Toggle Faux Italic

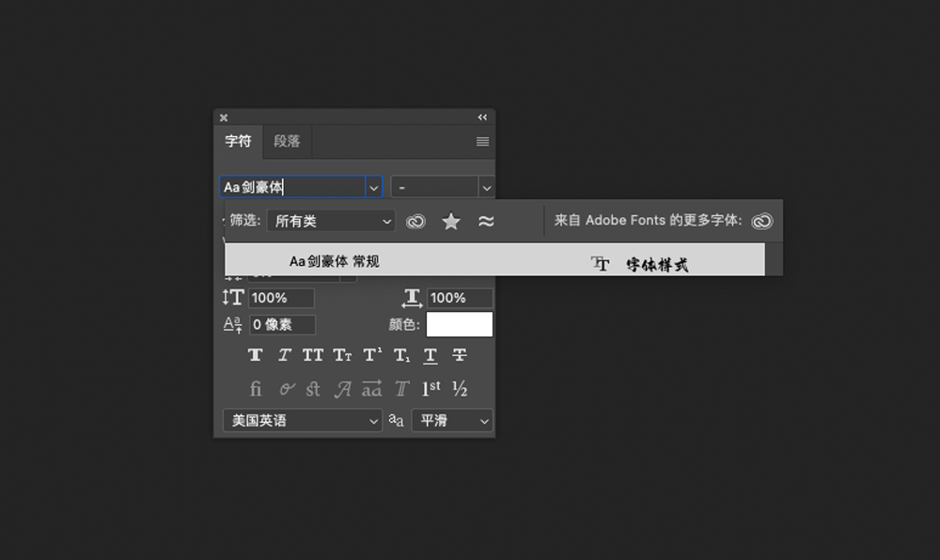(x=284, y=355)
